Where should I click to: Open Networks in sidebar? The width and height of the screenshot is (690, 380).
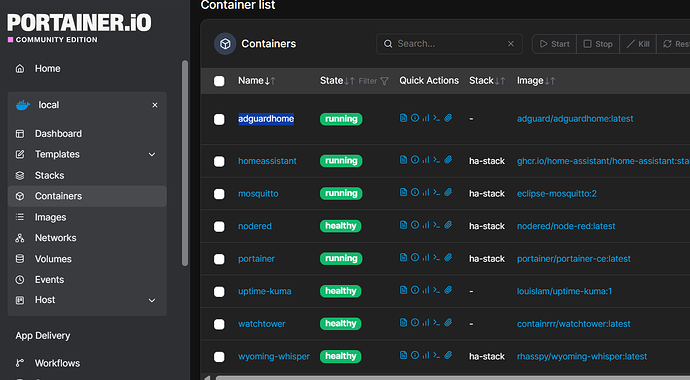click(x=87, y=238)
